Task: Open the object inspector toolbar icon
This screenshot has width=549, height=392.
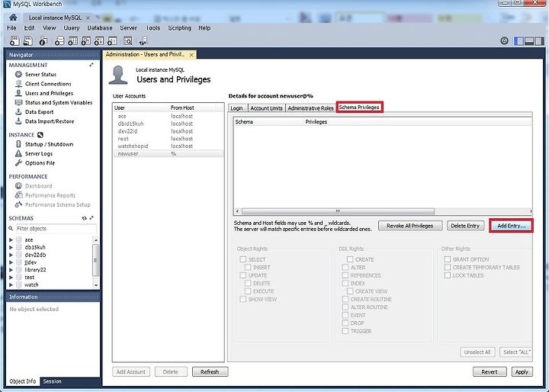Action: pos(43,41)
